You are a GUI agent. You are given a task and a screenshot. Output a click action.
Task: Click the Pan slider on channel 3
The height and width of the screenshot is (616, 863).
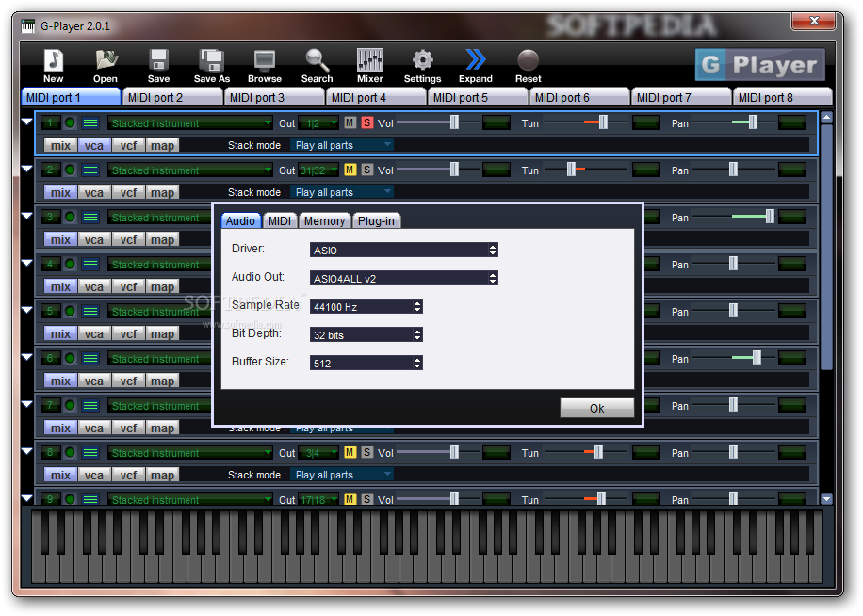pyautogui.click(x=734, y=217)
